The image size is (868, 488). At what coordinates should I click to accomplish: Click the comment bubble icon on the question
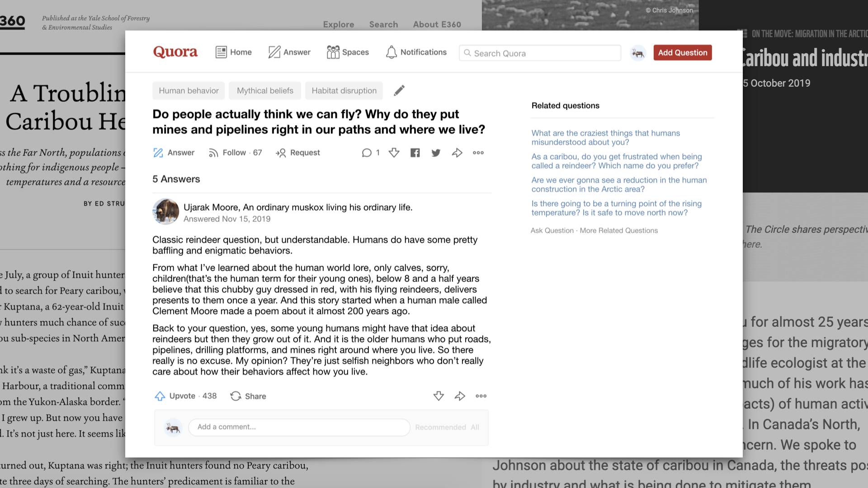coord(367,153)
